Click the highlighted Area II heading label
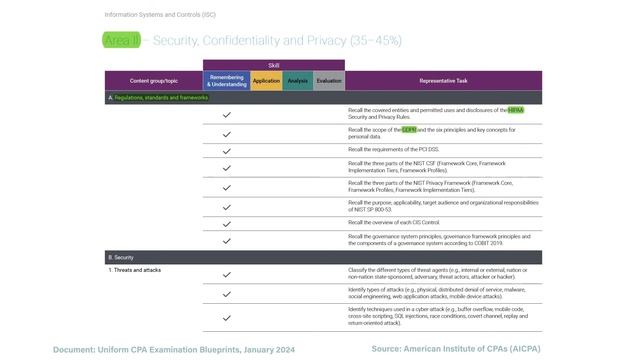 click(x=122, y=40)
